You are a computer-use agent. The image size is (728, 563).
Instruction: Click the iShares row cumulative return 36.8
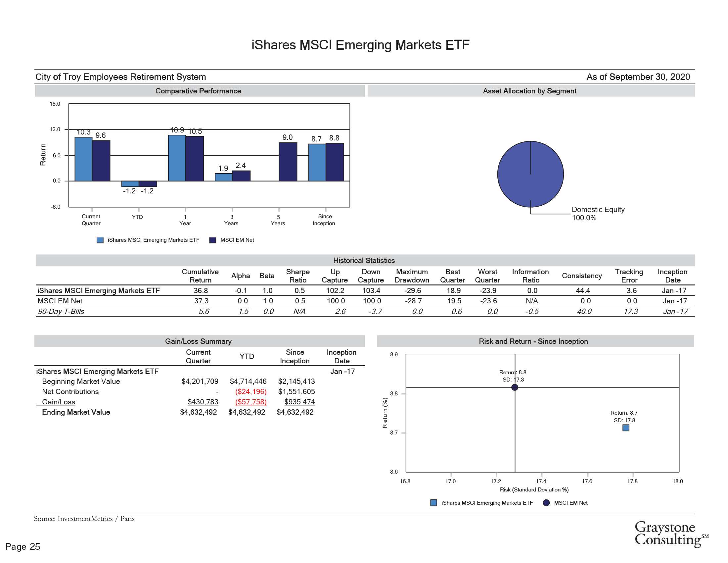[201, 290]
